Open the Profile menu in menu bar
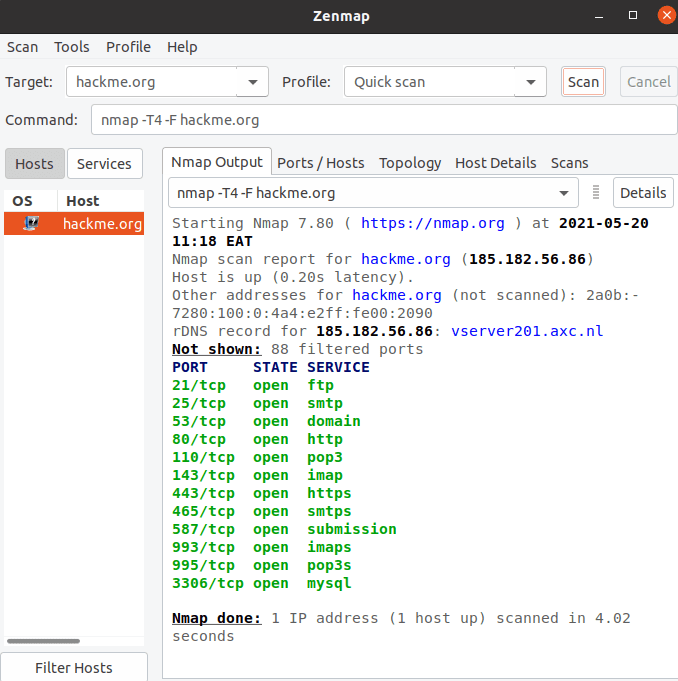The width and height of the screenshot is (678, 681). pos(128,47)
